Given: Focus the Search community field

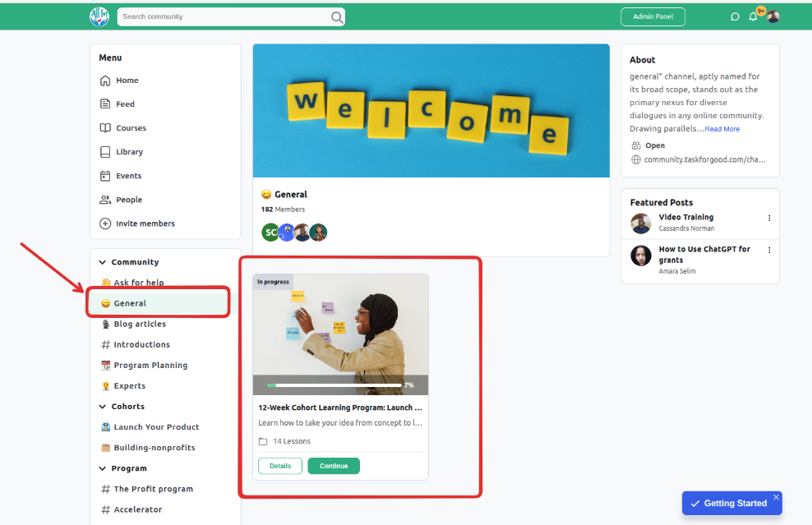Looking at the screenshot, I should pos(225,16).
